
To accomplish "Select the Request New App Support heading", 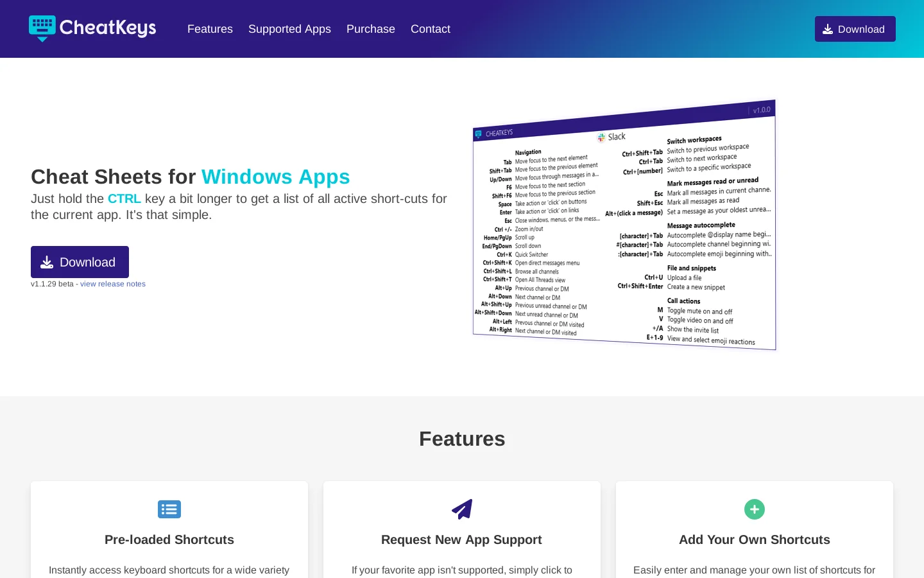I will point(461,539).
